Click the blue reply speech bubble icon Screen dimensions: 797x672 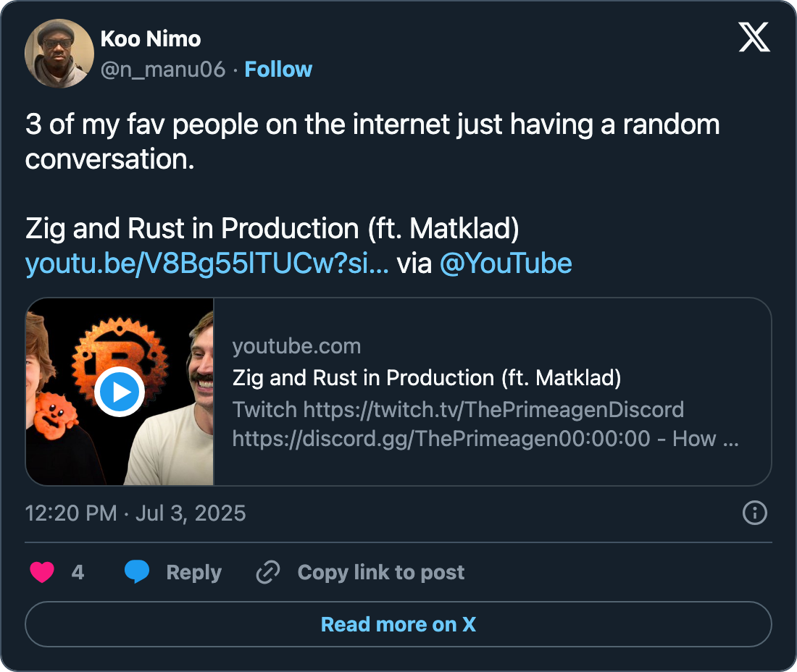click(137, 572)
